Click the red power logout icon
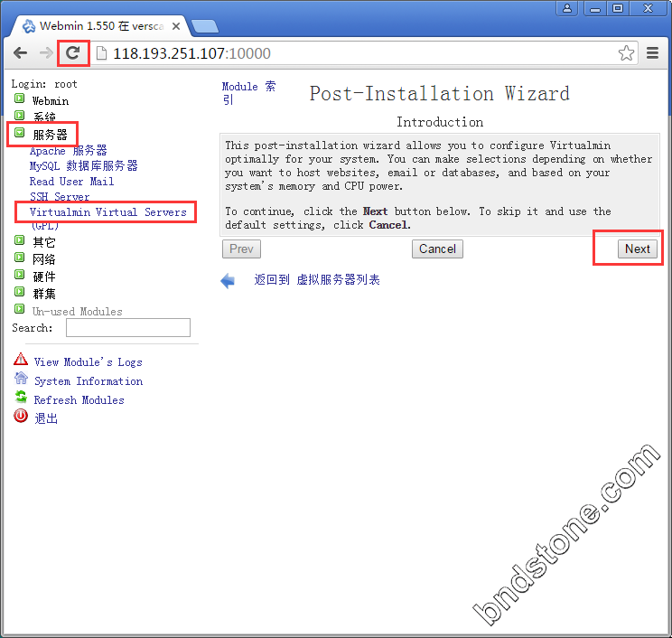The height and width of the screenshot is (638, 672). pyautogui.click(x=21, y=416)
